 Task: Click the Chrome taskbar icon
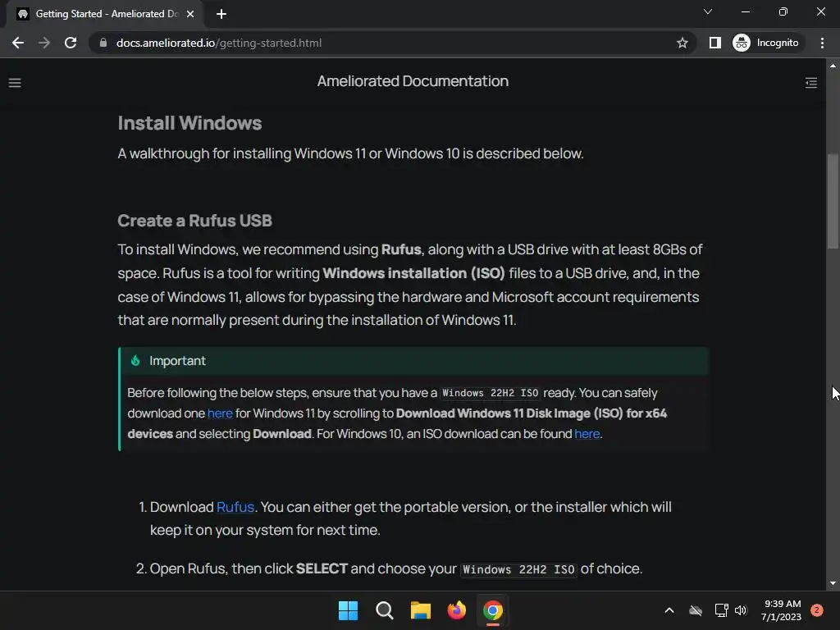[x=493, y=610]
